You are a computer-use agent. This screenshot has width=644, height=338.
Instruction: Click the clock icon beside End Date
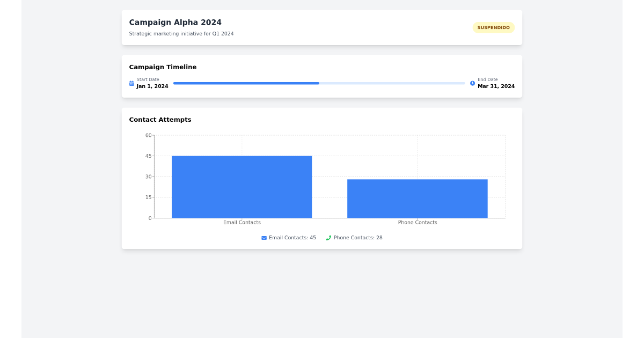(x=472, y=83)
